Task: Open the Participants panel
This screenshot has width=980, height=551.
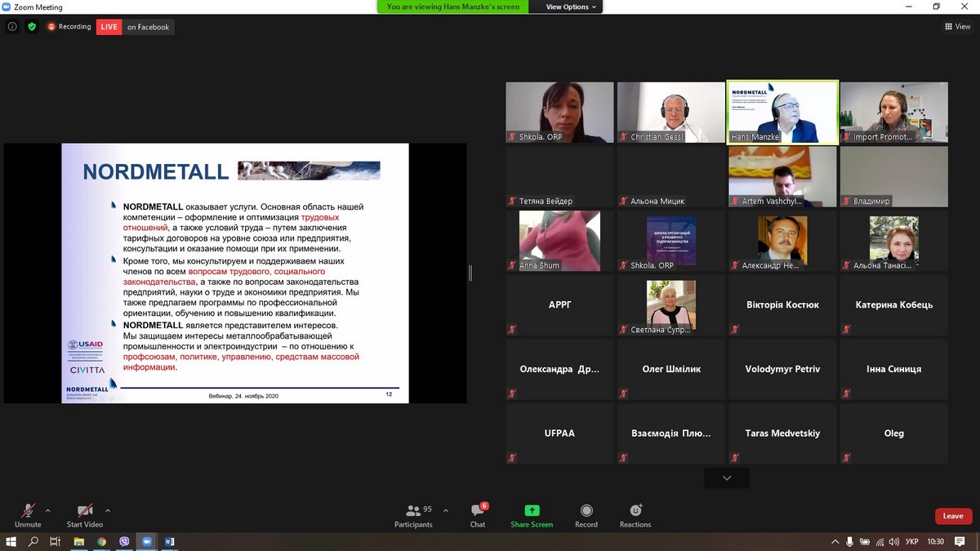Action: pos(414,515)
